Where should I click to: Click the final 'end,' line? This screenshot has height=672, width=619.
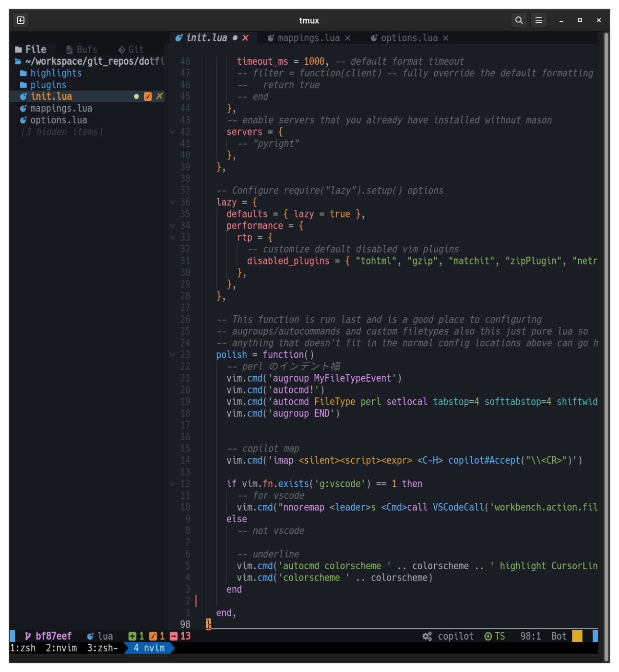point(226,613)
